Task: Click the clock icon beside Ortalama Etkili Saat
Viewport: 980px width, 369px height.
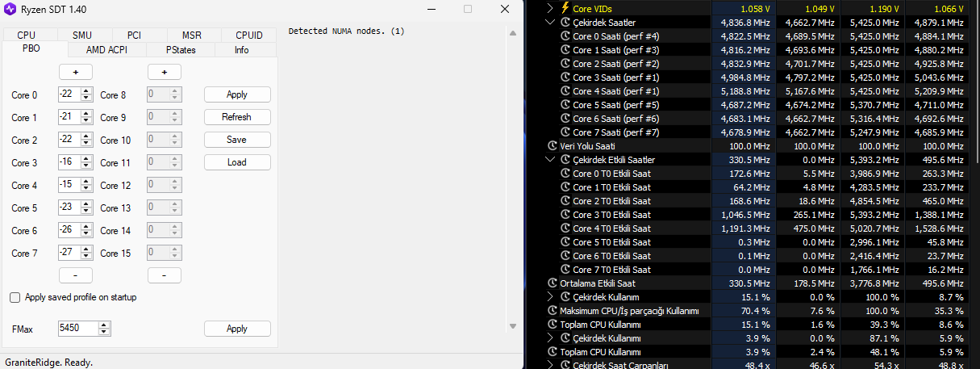Action: [552, 283]
